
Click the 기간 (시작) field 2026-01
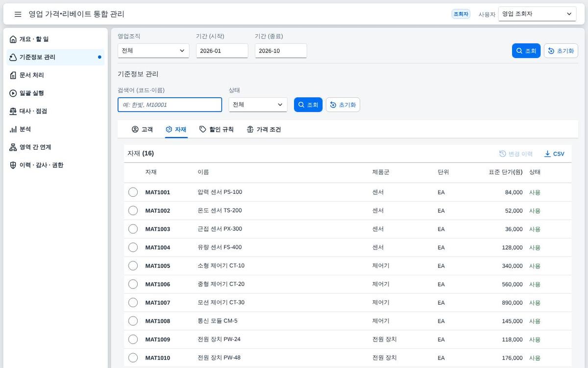[222, 51]
